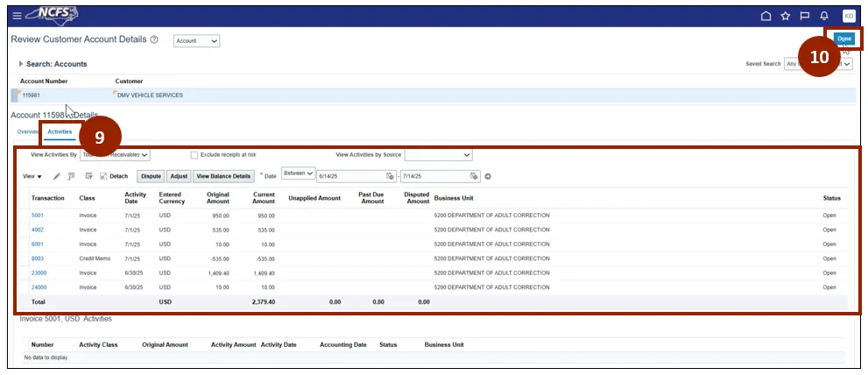
Task: Open the View menu in table toolbar
Action: (32, 176)
